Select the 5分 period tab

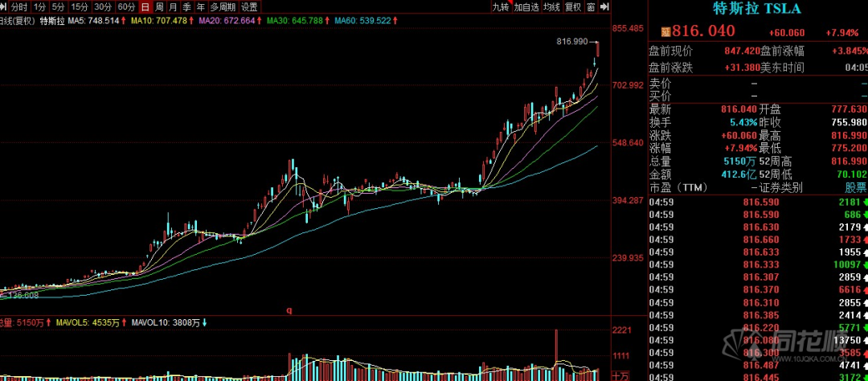(x=58, y=7)
